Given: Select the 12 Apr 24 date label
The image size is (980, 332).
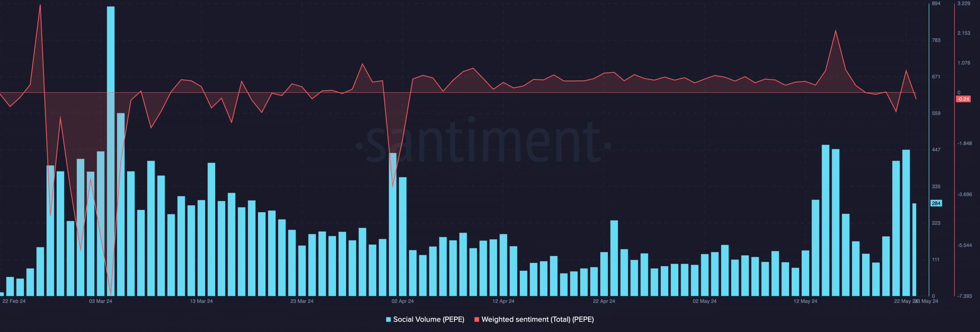Looking at the screenshot, I should [503, 301].
